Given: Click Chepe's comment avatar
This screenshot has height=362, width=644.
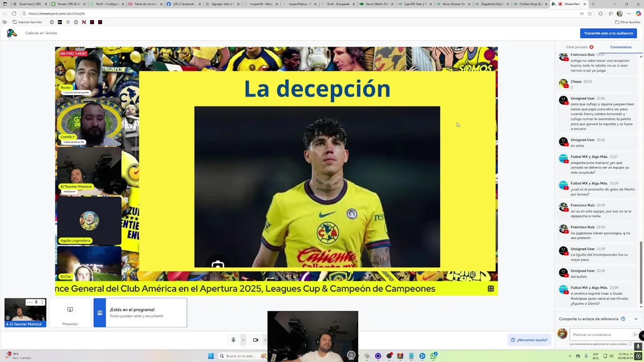Looking at the screenshot, I should 563,83.
